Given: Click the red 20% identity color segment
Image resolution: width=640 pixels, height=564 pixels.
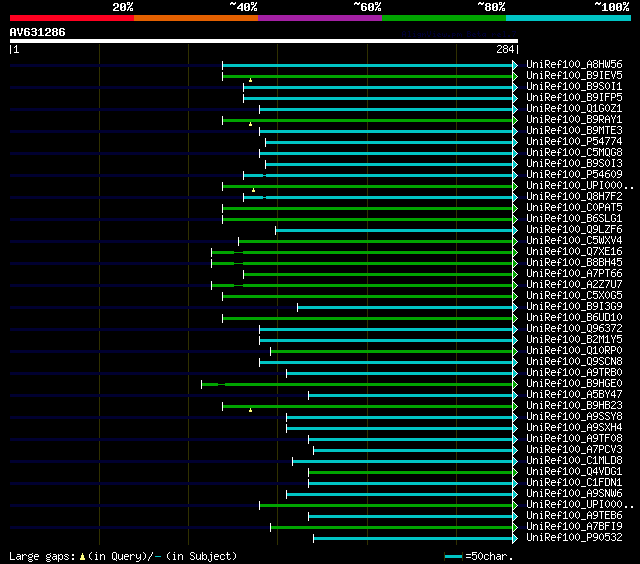Looking at the screenshot, I should tap(72, 18).
